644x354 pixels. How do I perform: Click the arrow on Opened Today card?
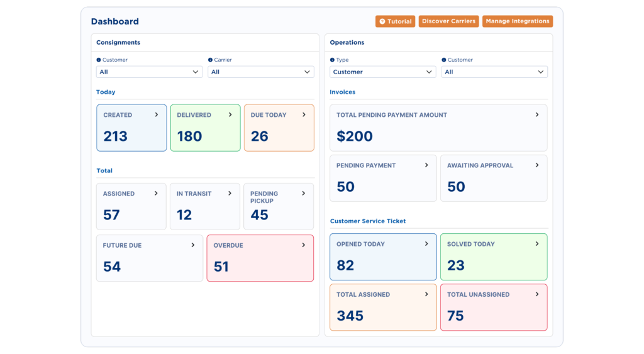[426, 244]
